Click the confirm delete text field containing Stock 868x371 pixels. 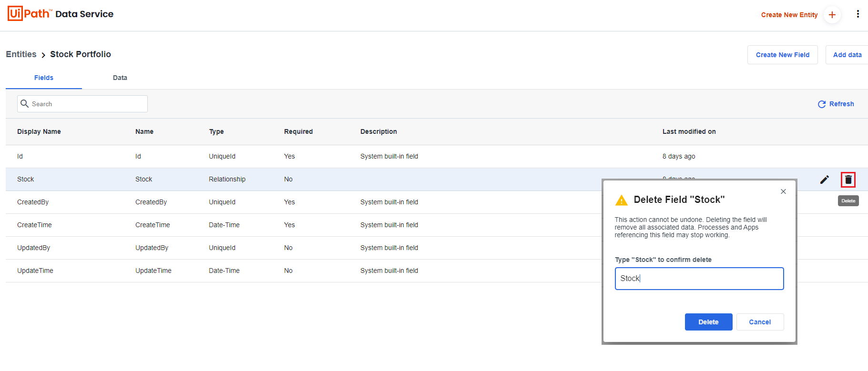point(699,279)
